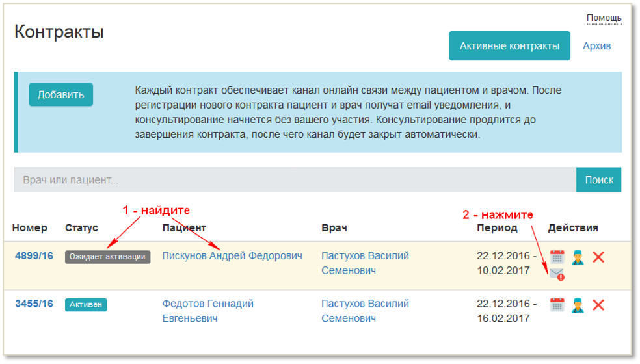Open calendar icon for contract 3455/16
Image resolution: width=640 pixels, height=364 pixels.
[x=557, y=305]
